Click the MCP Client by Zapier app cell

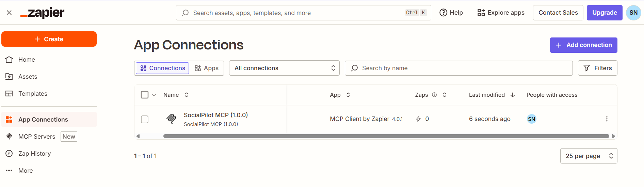[366, 119]
